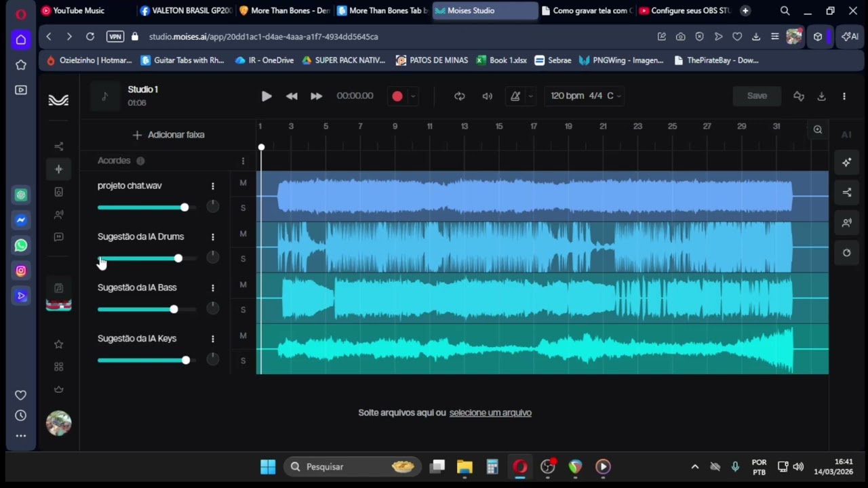The width and height of the screenshot is (868, 488).
Task: Open the record options dropdown arrow
Action: (x=412, y=96)
